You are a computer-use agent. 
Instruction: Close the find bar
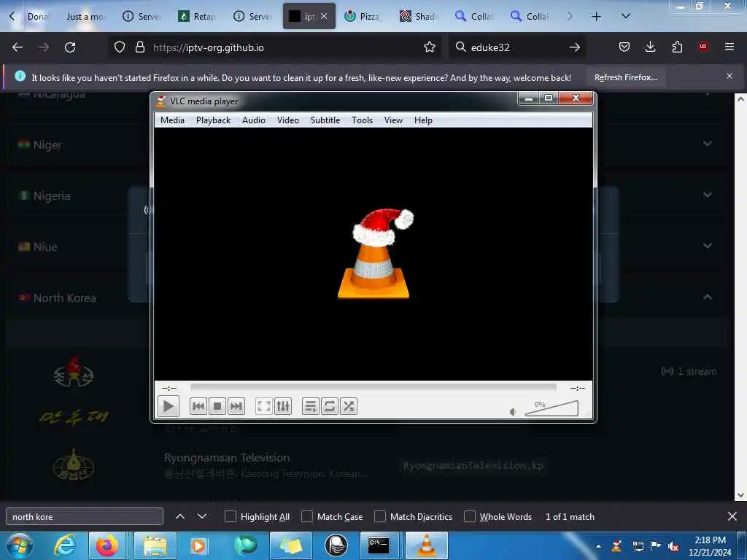tap(732, 516)
